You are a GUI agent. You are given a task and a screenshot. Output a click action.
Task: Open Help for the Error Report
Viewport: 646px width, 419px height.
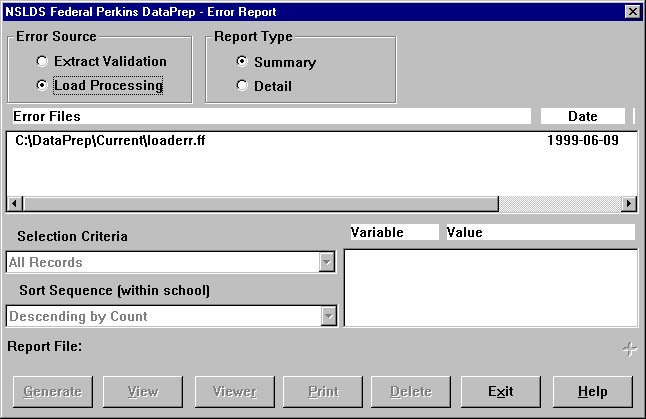click(593, 391)
